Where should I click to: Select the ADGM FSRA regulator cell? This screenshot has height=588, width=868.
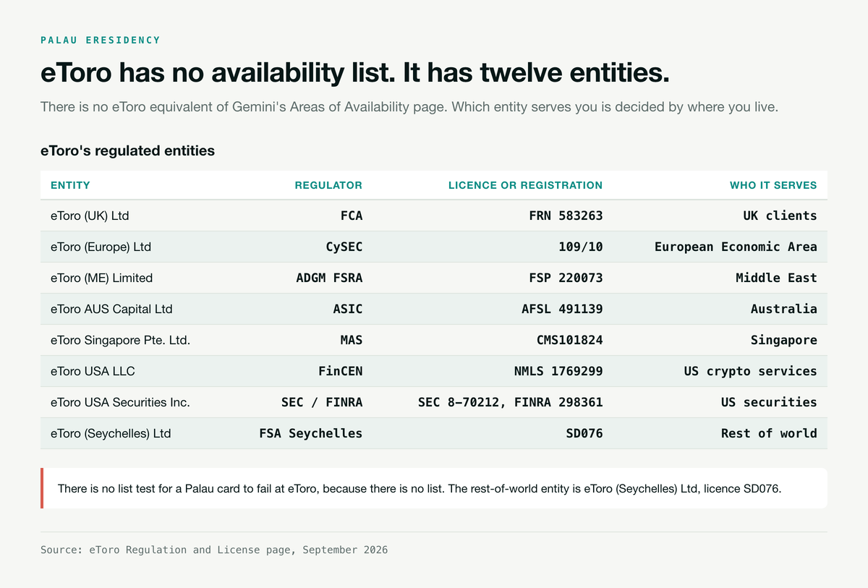pos(329,278)
